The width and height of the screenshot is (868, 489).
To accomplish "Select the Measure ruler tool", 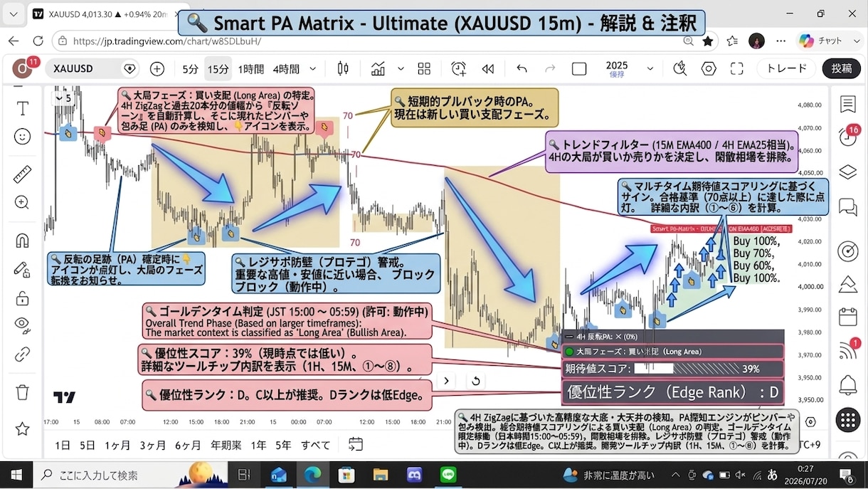I will [23, 174].
